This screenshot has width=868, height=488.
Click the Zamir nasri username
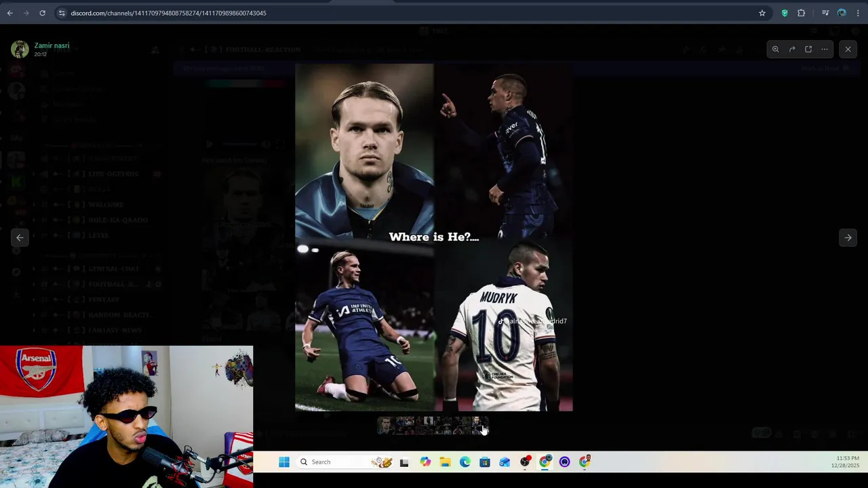coord(52,45)
